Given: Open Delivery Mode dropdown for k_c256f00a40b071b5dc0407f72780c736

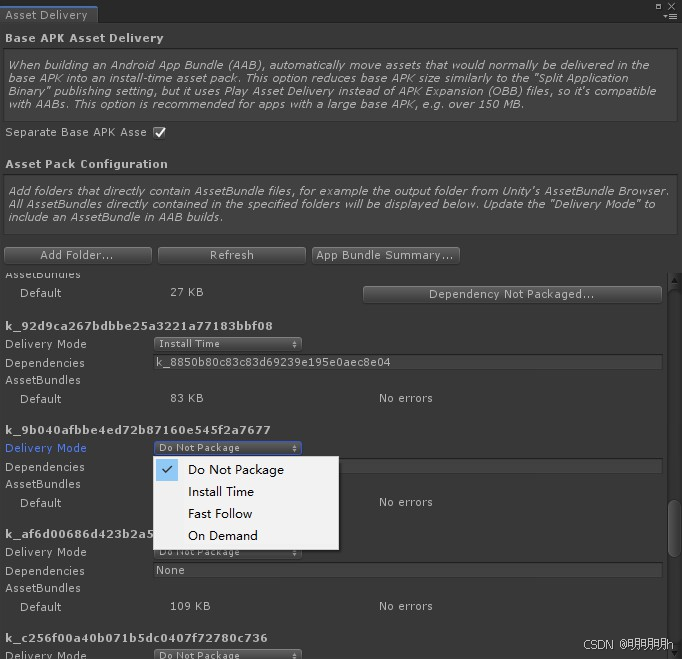Looking at the screenshot, I should 227,655.
